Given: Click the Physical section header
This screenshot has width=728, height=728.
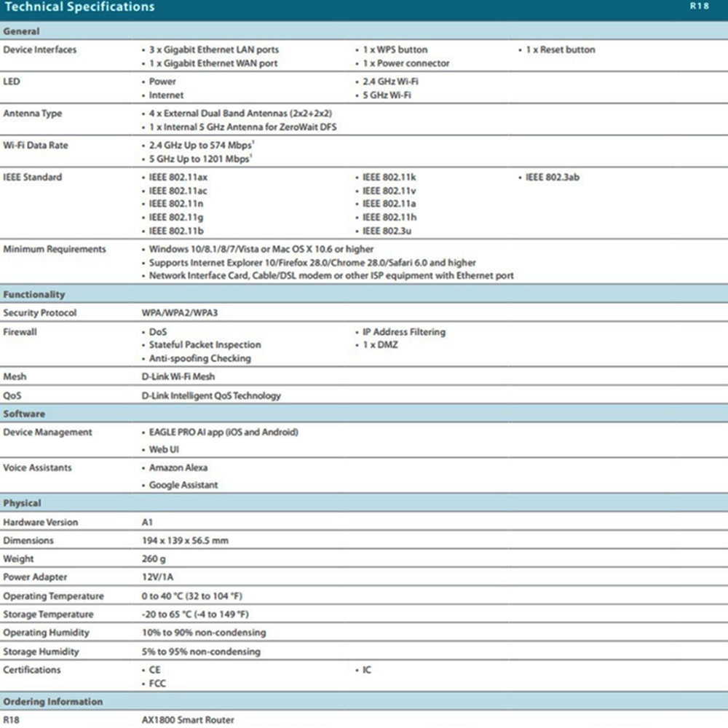Looking at the screenshot, I should click(22, 503).
